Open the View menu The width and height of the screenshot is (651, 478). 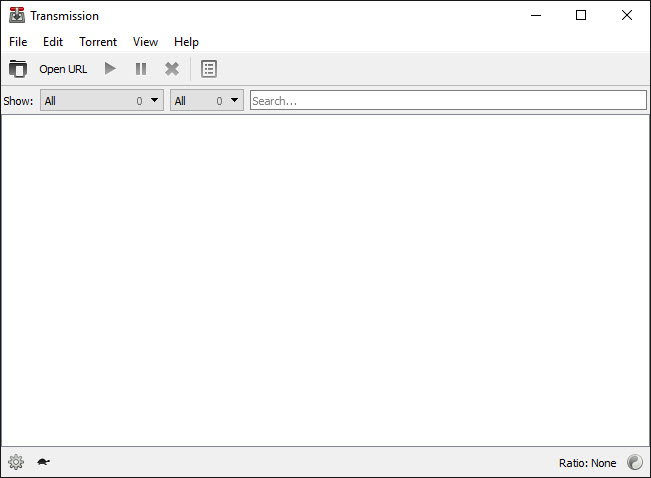[145, 42]
